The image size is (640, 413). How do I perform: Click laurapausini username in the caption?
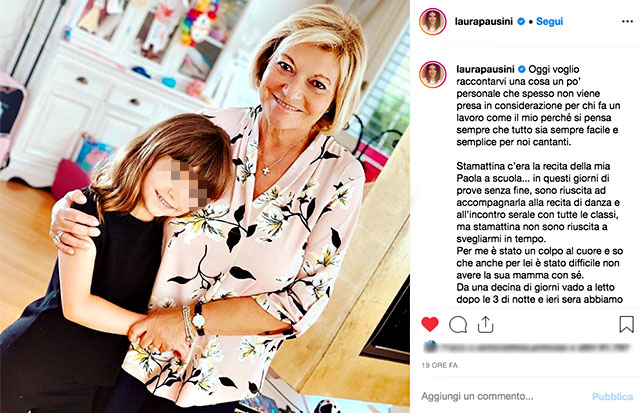point(485,69)
